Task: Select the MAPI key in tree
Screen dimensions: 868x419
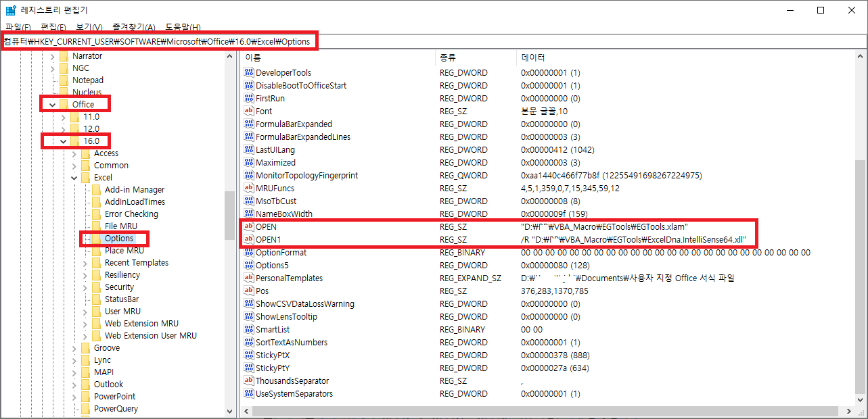Action: pos(104,372)
